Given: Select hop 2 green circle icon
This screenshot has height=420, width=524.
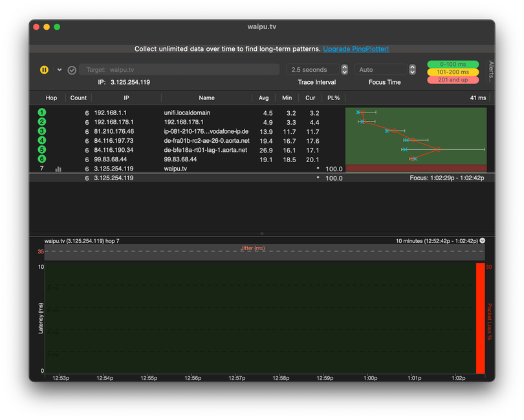Looking at the screenshot, I should 42,122.
